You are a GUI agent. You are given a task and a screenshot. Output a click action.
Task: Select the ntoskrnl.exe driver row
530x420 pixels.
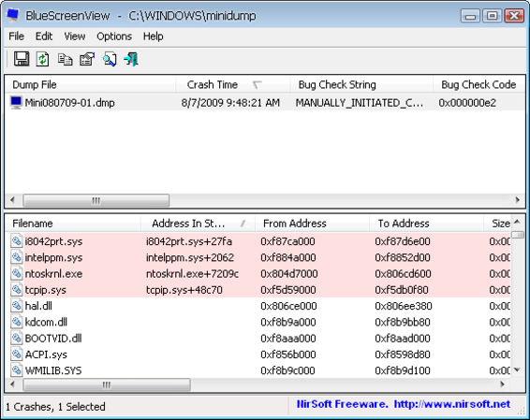(x=258, y=273)
